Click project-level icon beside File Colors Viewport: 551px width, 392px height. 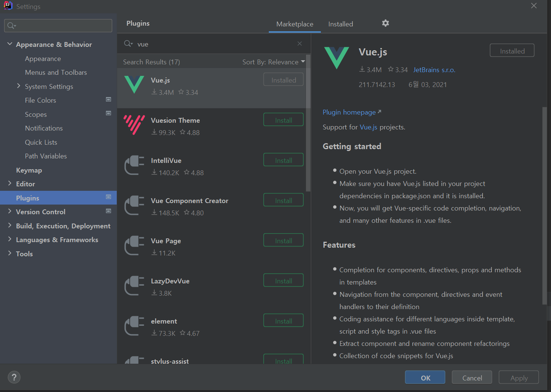109,99
